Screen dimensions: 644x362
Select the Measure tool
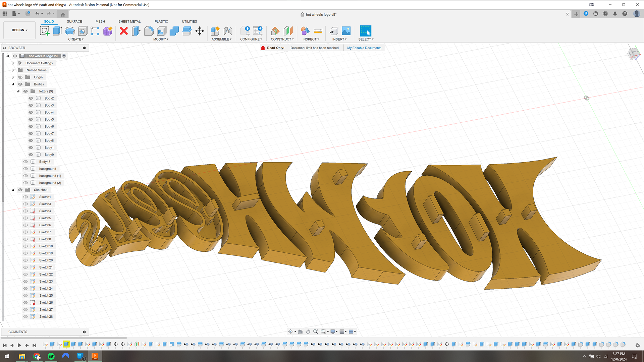(x=318, y=31)
